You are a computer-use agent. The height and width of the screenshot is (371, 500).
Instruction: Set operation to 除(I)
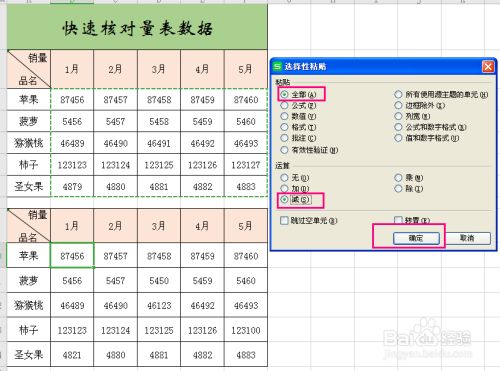click(398, 189)
